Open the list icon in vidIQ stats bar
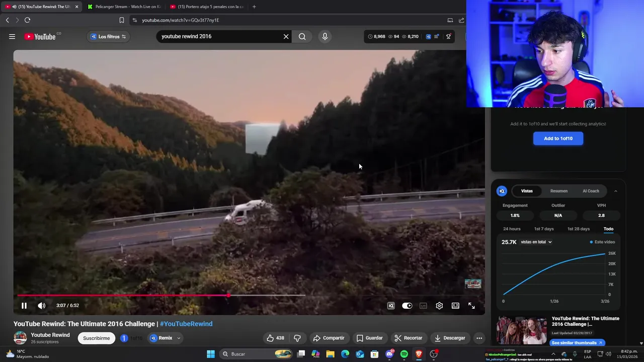This screenshot has width=644, height=362. [436, 36]
